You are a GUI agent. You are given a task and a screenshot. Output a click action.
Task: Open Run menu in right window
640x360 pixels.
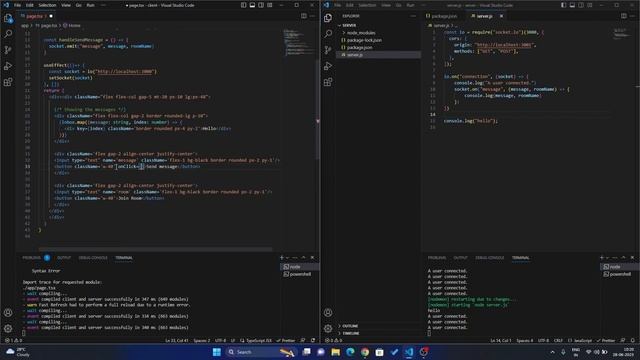pyautogui.click(x=411, y=5)
